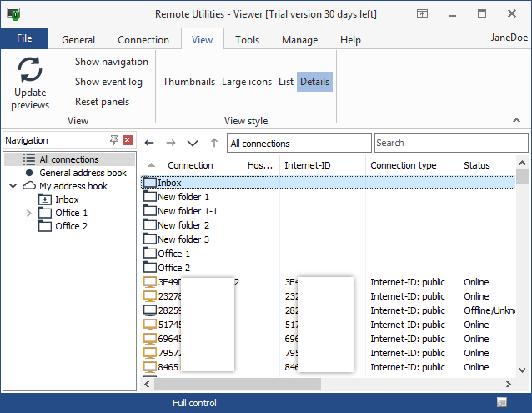Switch view style to List
The image size is (532, 413).
(286, 82)
